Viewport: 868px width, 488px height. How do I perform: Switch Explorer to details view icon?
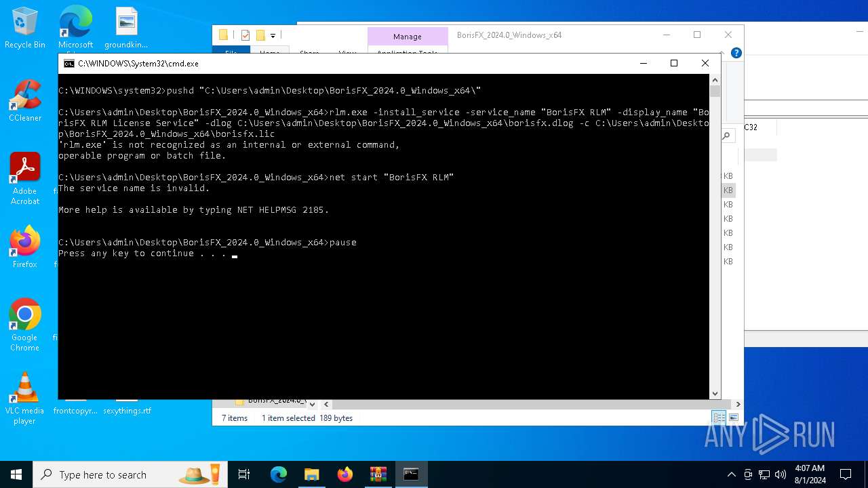(x=718, y=418)
